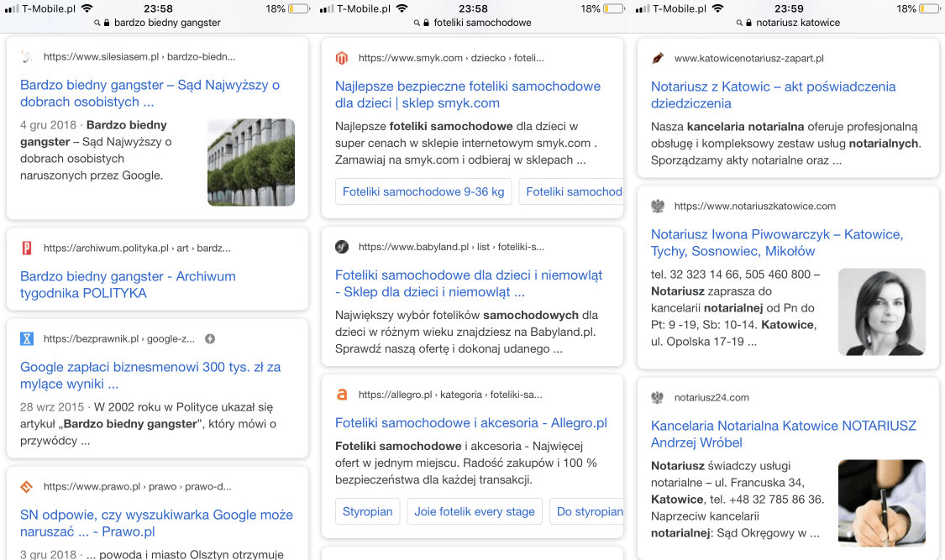Open 'Notariusz Iwona Piwowarczyk – Katowice' result
This screenshot has height=560, width=945.
point(777,243)
